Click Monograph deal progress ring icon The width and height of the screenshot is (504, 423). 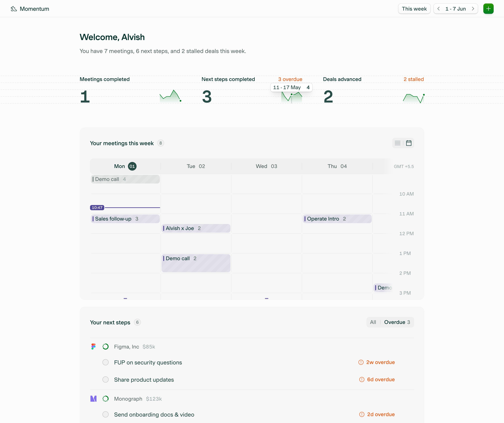[106, 399]
